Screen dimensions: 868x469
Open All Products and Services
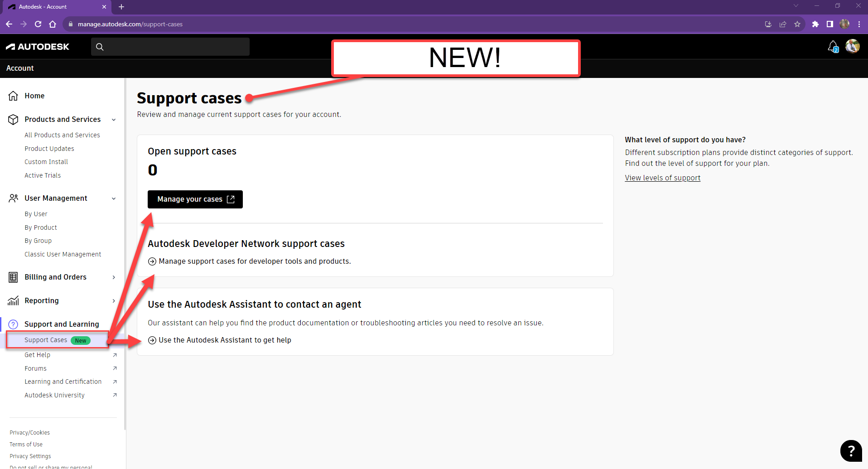coord(62,135)
